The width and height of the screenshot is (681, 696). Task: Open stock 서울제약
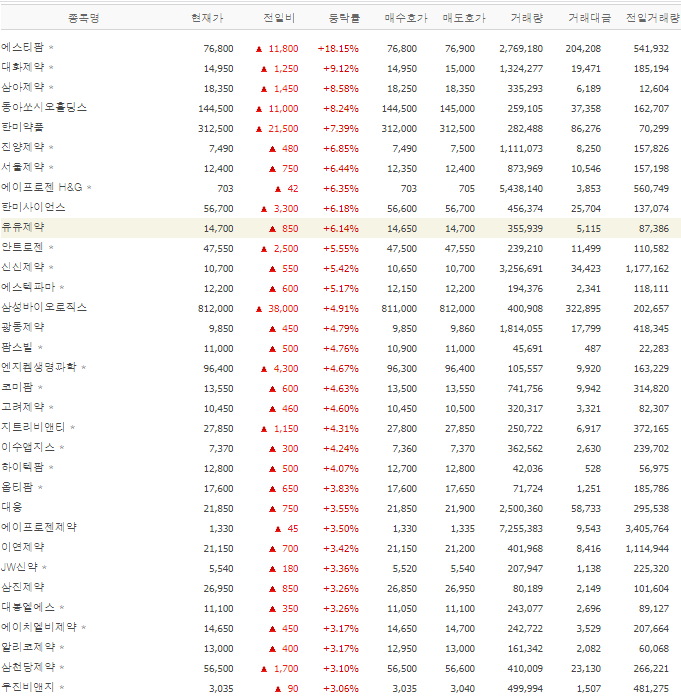pyautogui.click(x=22, y=167)
